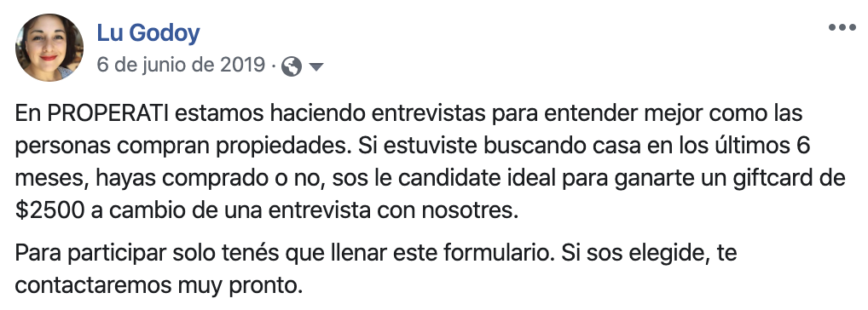
Task: Open the post timestamp 6 de junio de 2019
Action: coord(181,66)
